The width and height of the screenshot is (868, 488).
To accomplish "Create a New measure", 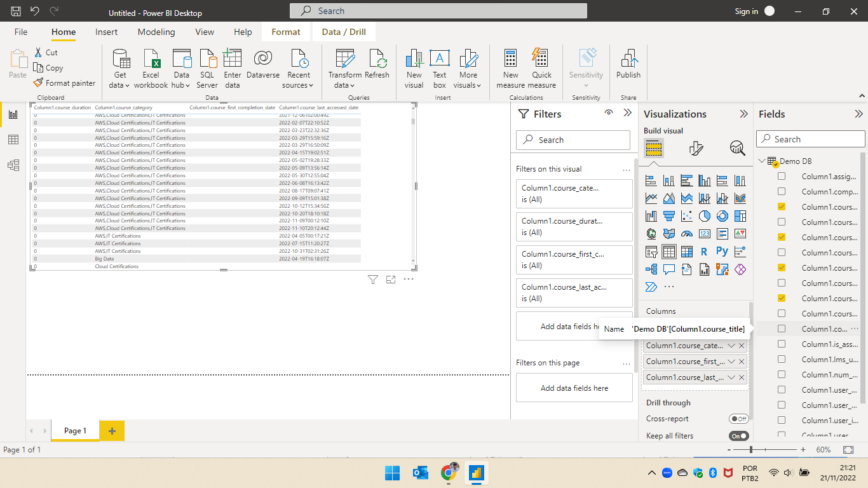I will [x=511, y=69].
